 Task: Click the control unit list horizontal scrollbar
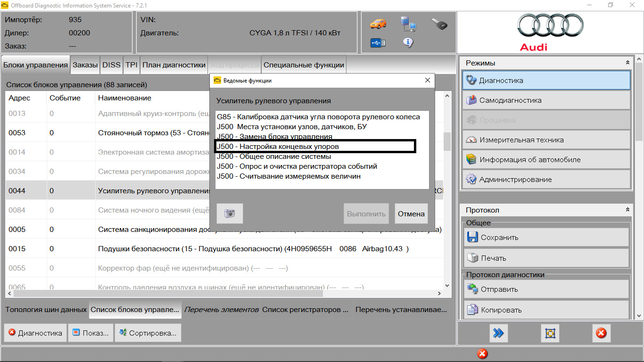[224, 293]
